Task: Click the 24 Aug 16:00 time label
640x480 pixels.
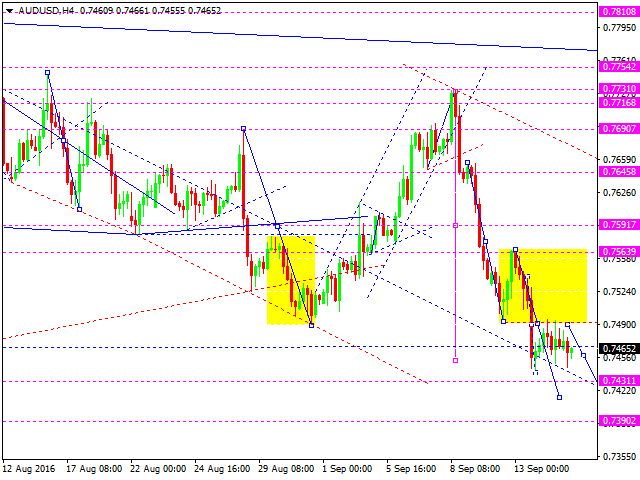Action: [x=222, y=469]
